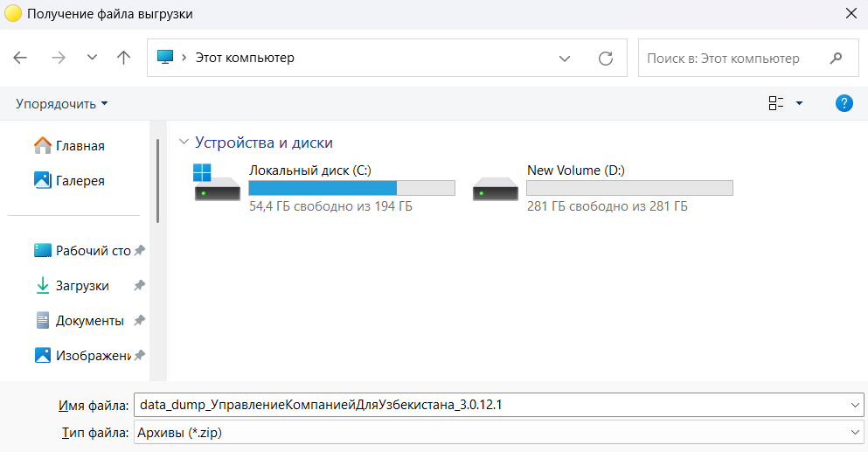Refresh the current folder view
Image resolution: width=868 pixels, height=452 pixels.
coord(605,59)
